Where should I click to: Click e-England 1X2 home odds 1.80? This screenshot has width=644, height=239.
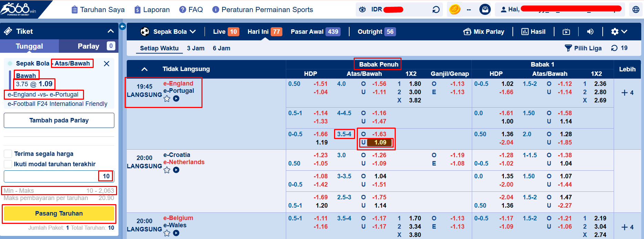click(x=415, y=84)
